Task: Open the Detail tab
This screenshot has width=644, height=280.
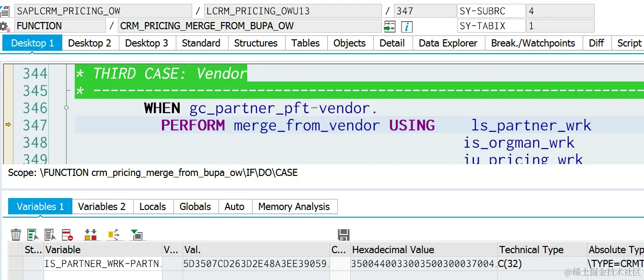Action: (x=392, y=43)
